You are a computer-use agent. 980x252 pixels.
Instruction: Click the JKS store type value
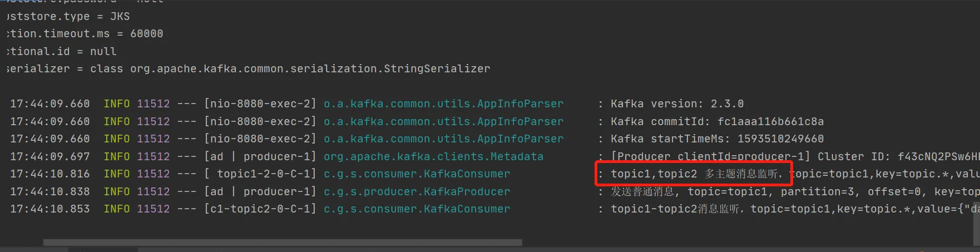pyautogui.click(x=120, y=16)
